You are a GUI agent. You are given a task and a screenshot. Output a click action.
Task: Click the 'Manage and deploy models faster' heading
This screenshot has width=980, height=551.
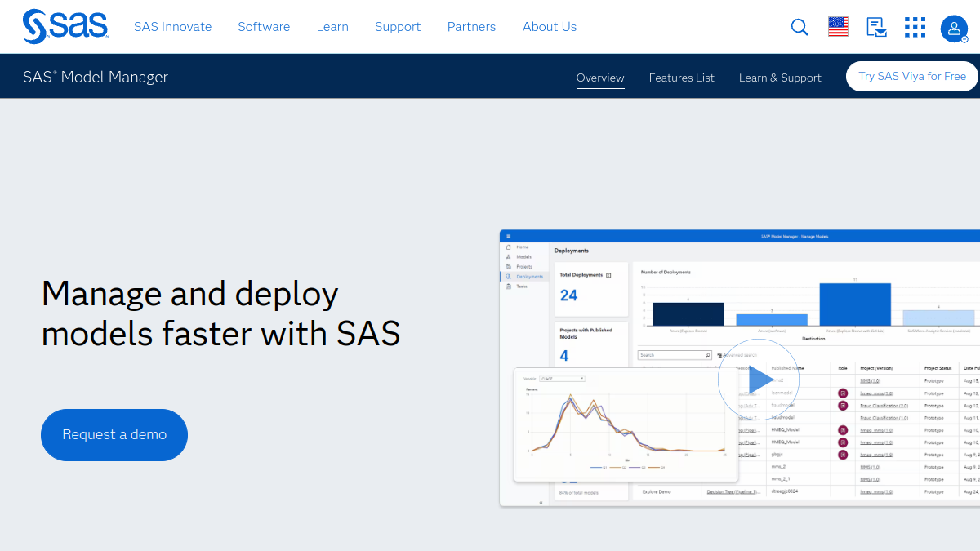click(220, 313)
